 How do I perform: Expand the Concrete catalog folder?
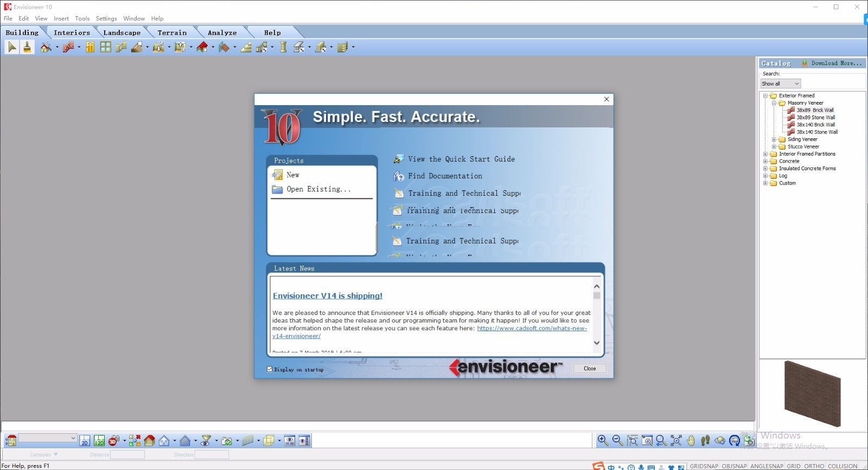pos(765,161)
